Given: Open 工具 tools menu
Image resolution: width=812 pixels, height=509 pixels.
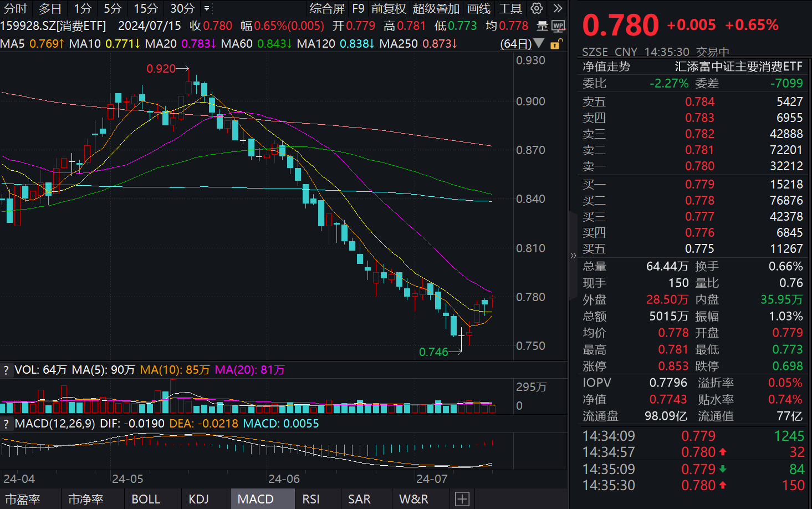Looking at the screenshot, I should pos(510,8).
